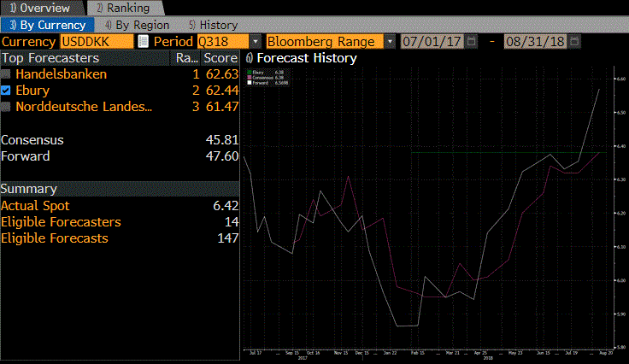Screen dimensions: 629x364
Task: Click the 6.00 y-axis price label
Action: pos(621,280)
